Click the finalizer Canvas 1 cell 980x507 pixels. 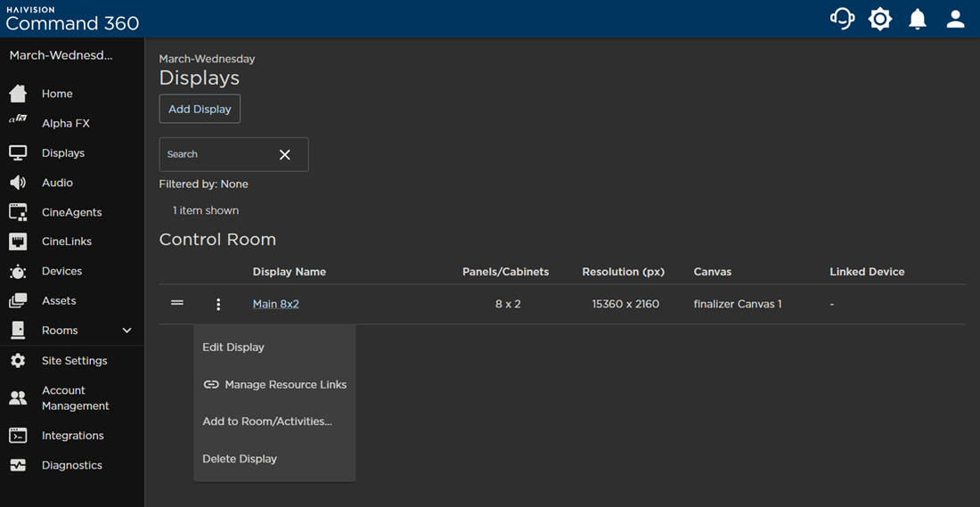click(738, 305)
